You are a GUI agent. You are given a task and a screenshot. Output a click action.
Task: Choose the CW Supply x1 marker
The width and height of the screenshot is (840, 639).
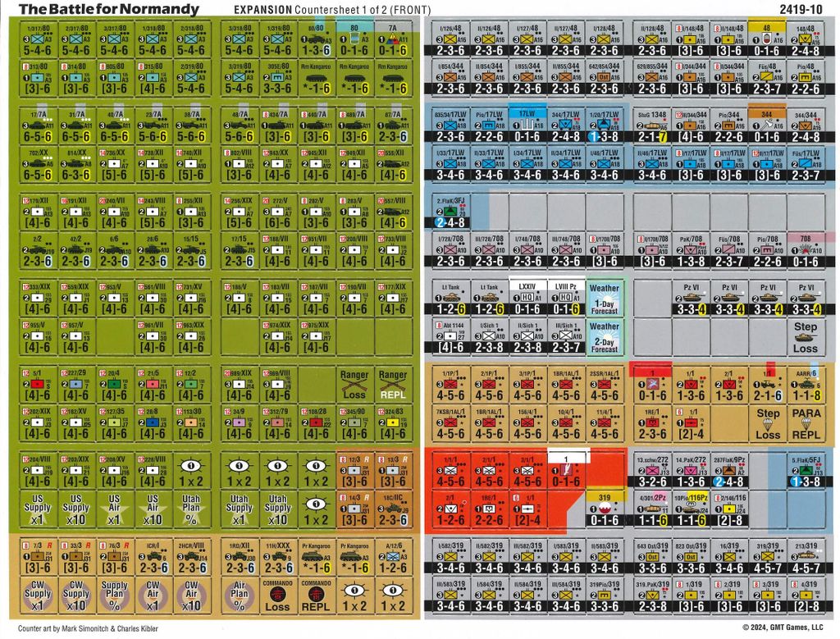[x=38, y=596]
